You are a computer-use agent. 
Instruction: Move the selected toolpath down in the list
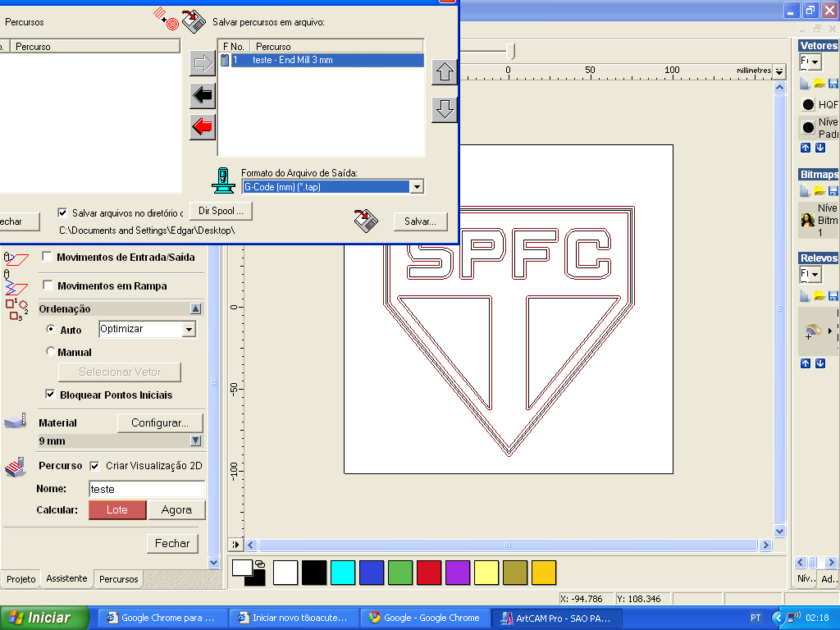[445, 109]
